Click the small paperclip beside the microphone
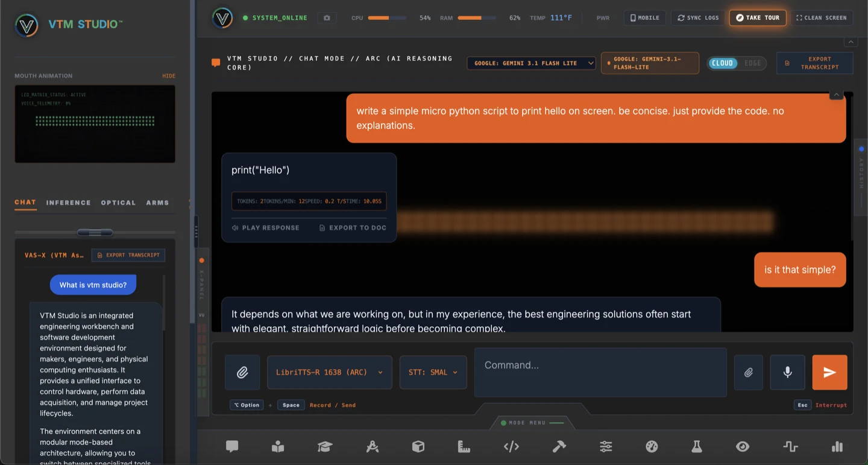This screenshot has width=868, height=465. pyautogui.click(x=748, y=372)
